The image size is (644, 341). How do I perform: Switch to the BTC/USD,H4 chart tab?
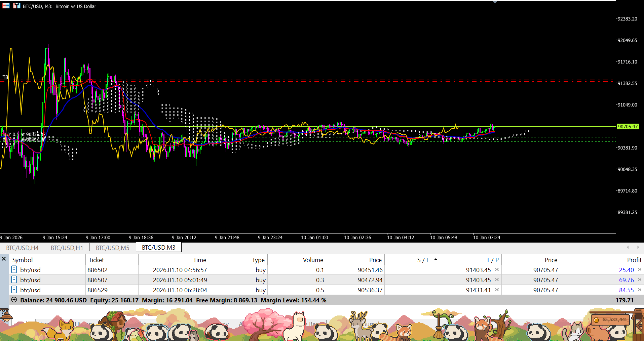click(x=22, y=248)
